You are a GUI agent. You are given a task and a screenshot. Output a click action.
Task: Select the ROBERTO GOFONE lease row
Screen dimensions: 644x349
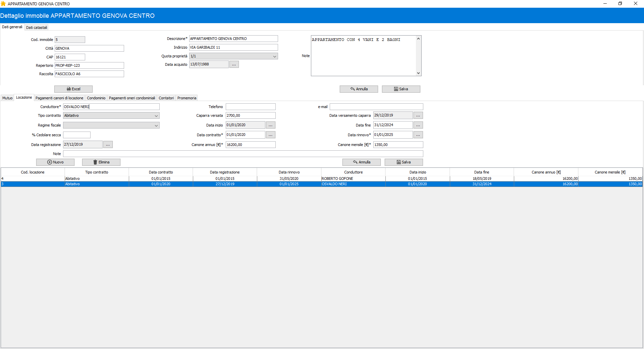point(337,179)
